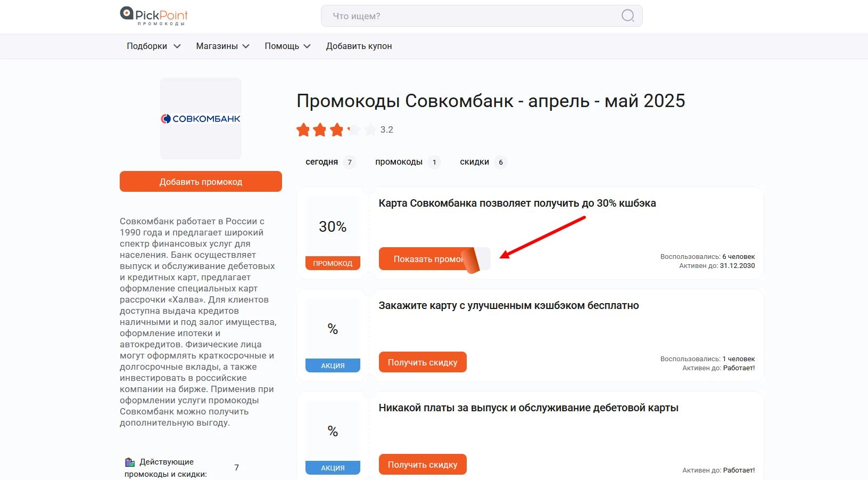Expand the Магазины chevron arrow
The image size is (868, 480).
(246, 46)
